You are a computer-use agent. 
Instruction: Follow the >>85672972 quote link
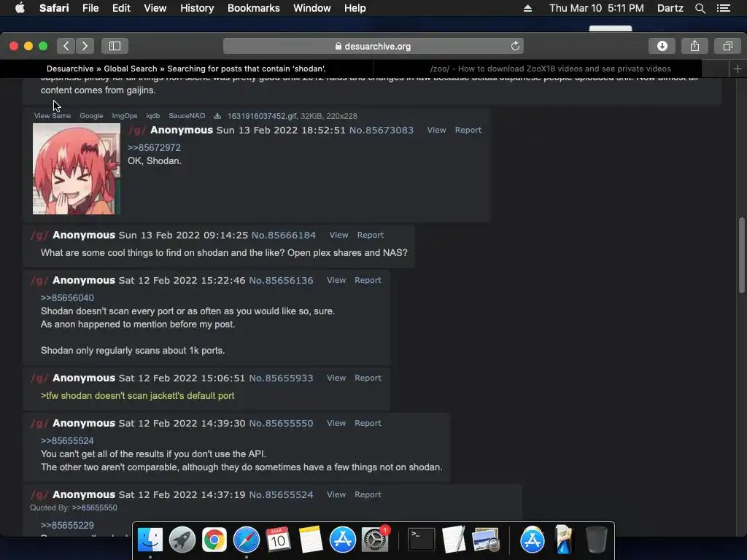154,147
